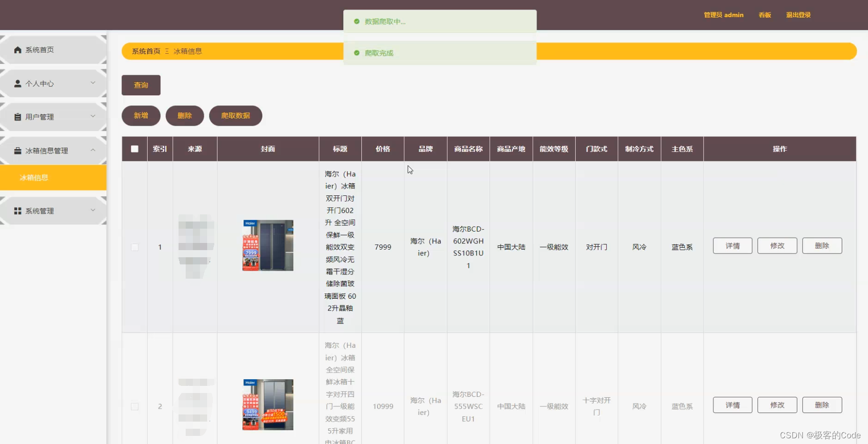868x444 pixels.
Task: Click the person icon beside 个人中心
Action: click(18, 83)
